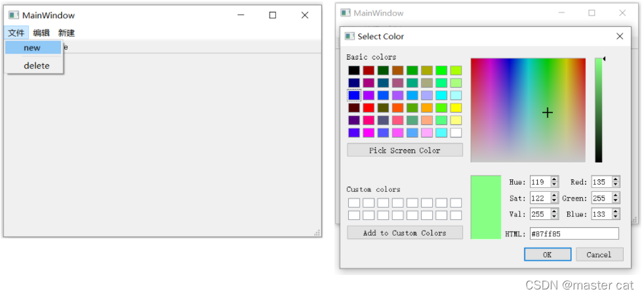Pick the navy blue basic color swatch
Image resolution: width=644 pixels, height=296 pixels.
click(x=354, y=83)
